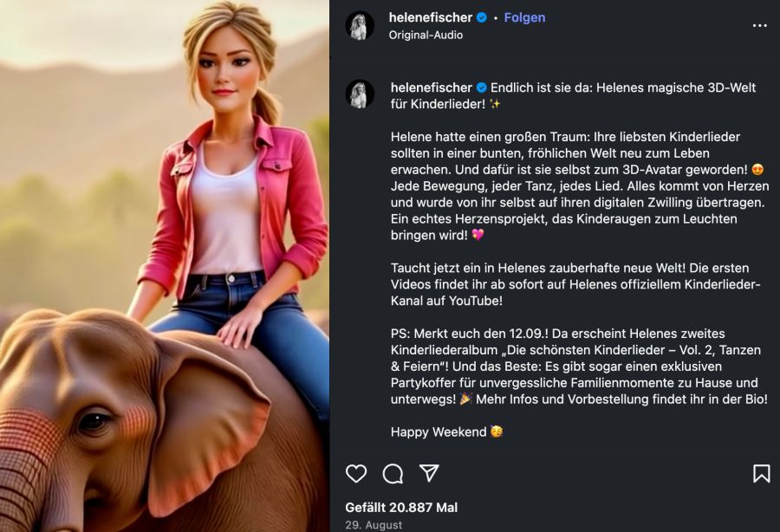Screen dimensions: 780x532
Task: Save the post with the bookmark icon
Action: point(761,473)
